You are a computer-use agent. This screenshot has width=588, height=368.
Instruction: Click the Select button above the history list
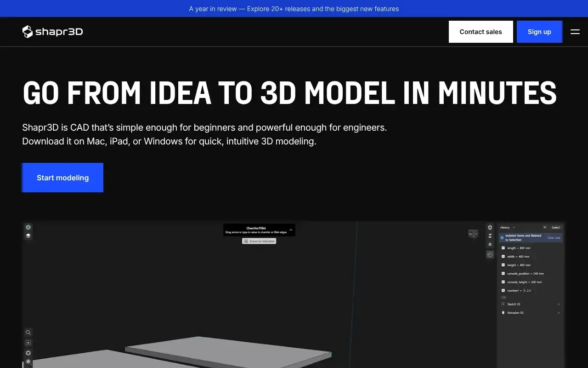(x=555, y=227)
